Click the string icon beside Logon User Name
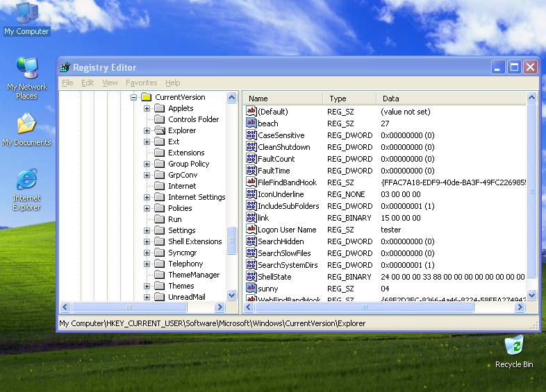Viewport: 546px width, 392px height. tap(251, 230)
